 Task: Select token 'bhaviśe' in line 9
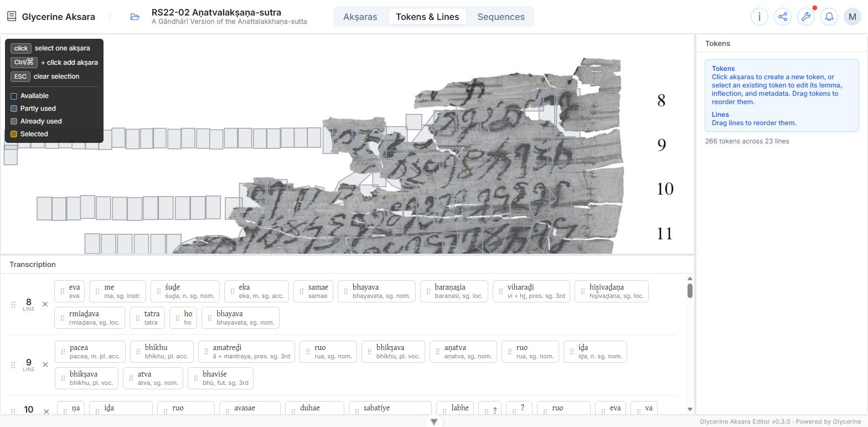(x=220, y=378)
